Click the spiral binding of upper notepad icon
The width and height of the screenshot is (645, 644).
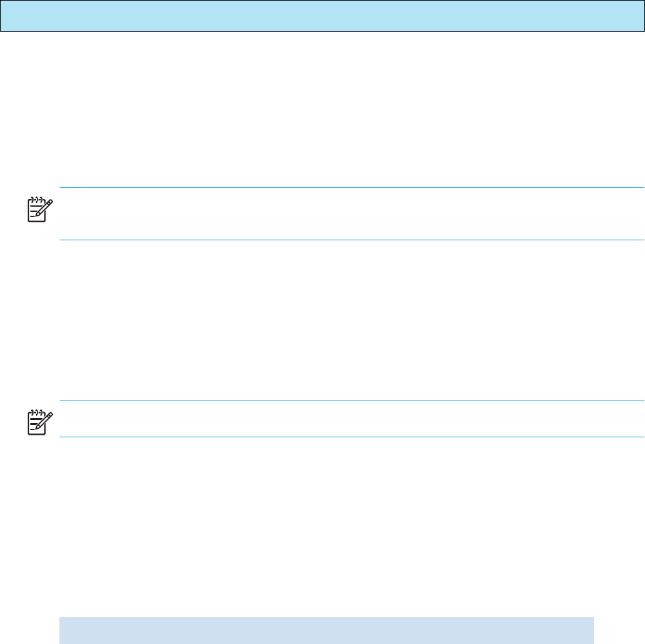[x=37, y=200]
